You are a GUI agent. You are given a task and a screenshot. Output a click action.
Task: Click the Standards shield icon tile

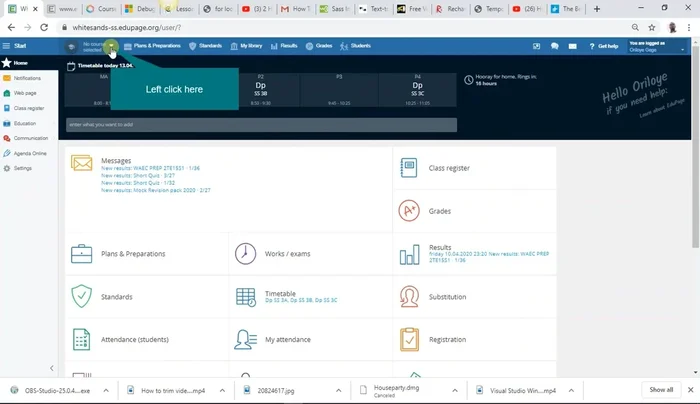pyautogui.click(x=81, y=297)
